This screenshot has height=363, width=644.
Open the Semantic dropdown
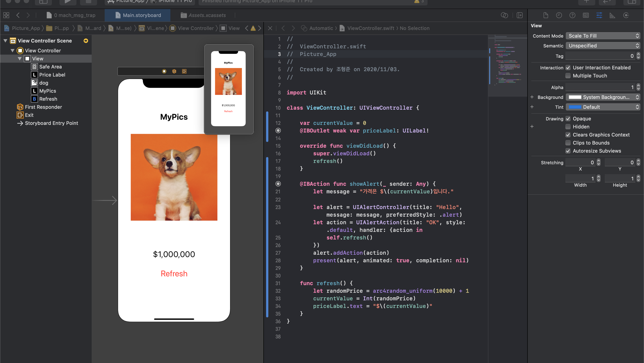(603, 46)
